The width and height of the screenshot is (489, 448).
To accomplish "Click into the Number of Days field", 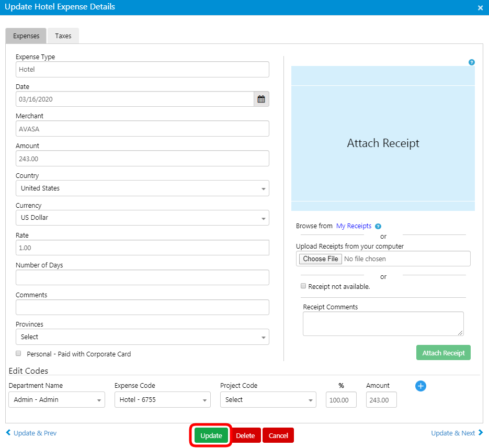I will [x=142, y=277].
